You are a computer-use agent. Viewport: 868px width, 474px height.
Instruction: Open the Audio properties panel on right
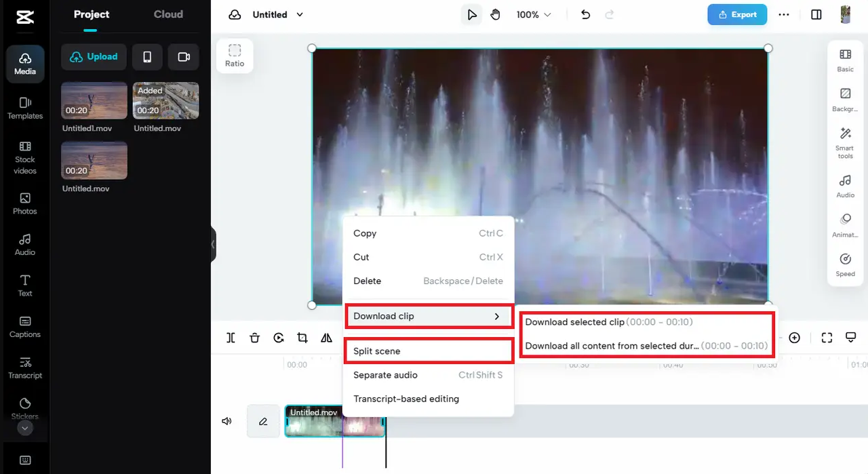pos(846,186)
